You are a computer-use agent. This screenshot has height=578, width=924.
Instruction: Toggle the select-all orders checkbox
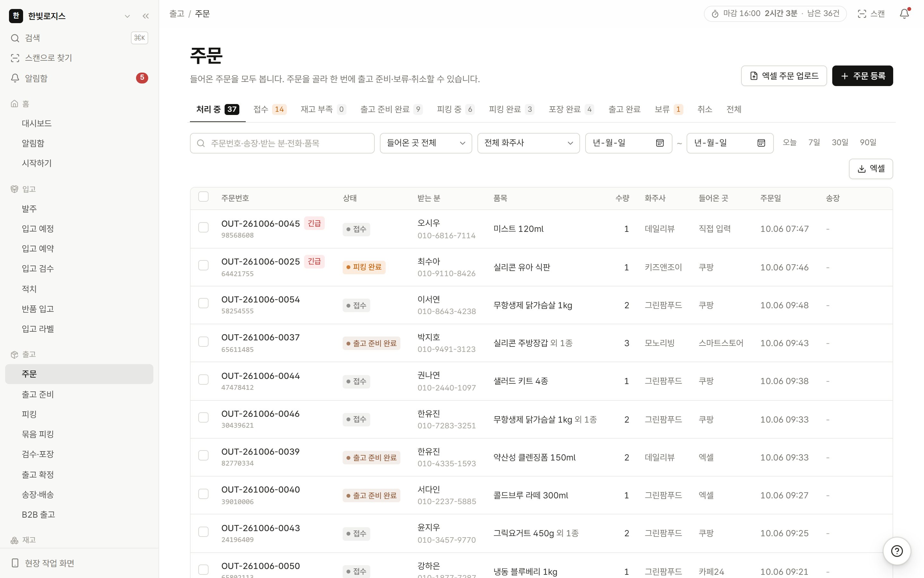pos(203,197)
